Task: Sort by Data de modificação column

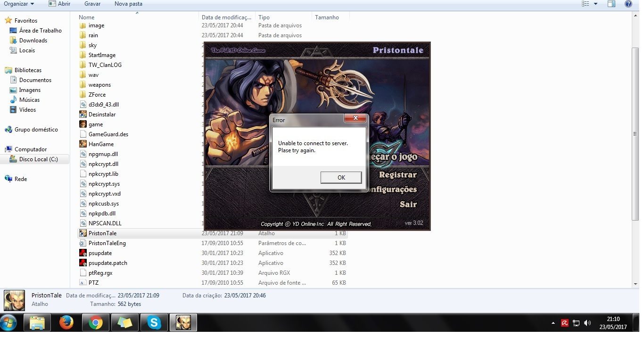Action: (x=226, y=17)
